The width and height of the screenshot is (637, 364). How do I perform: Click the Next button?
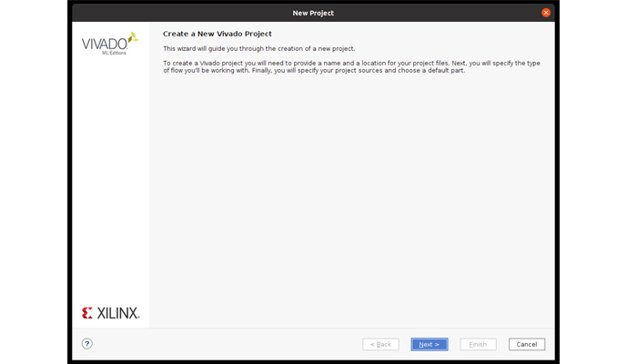(429, 344)
